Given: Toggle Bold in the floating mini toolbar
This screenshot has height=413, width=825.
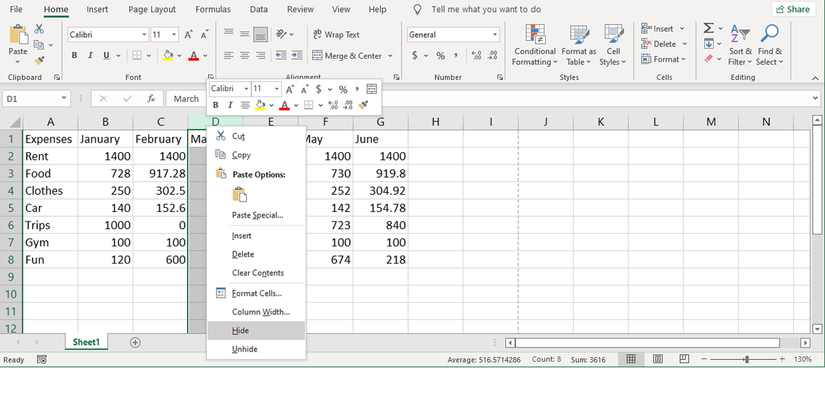Looking at the screenshot, I should pos(216,105).
